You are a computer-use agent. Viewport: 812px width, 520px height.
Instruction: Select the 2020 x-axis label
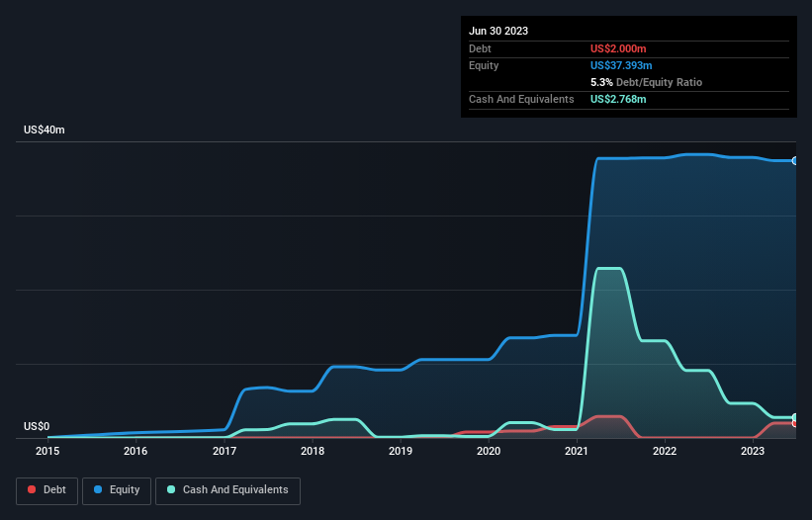[x=489, y=451]
